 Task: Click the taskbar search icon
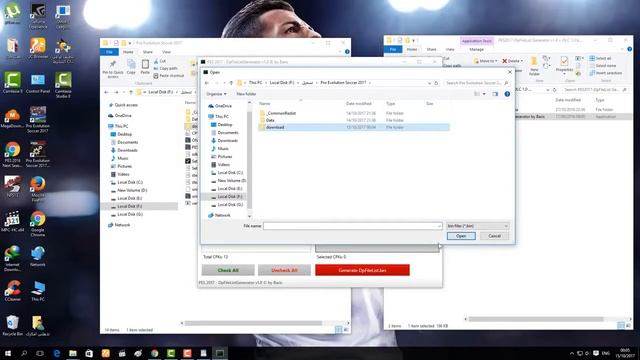24,353
